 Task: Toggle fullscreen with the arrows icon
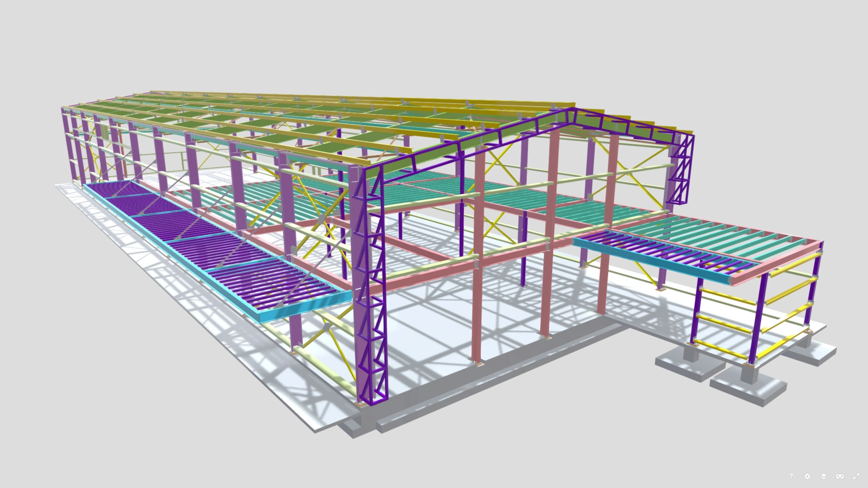[x=856, y=476]
